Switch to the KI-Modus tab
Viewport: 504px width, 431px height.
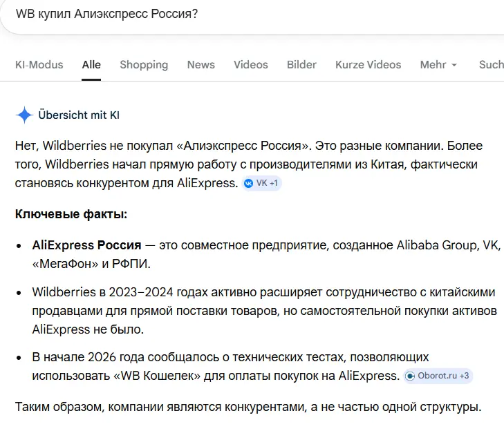(x=39, y=64)
